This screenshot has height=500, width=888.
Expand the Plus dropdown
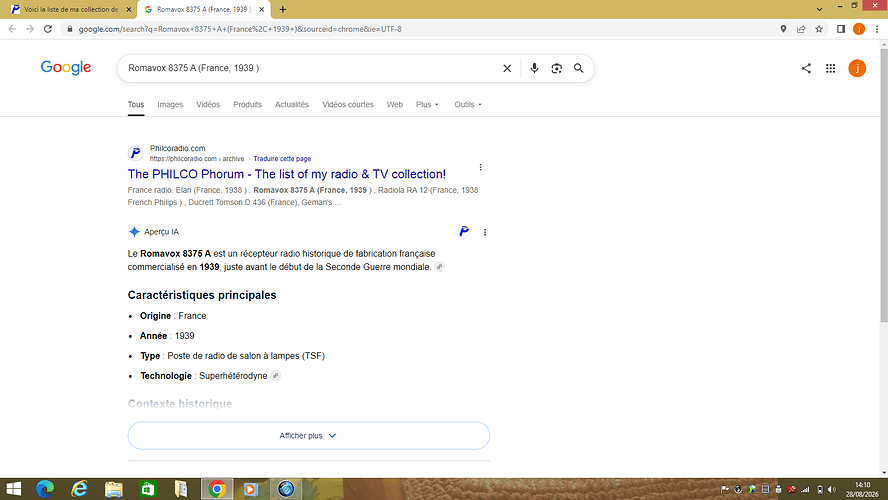pos(427,105)
